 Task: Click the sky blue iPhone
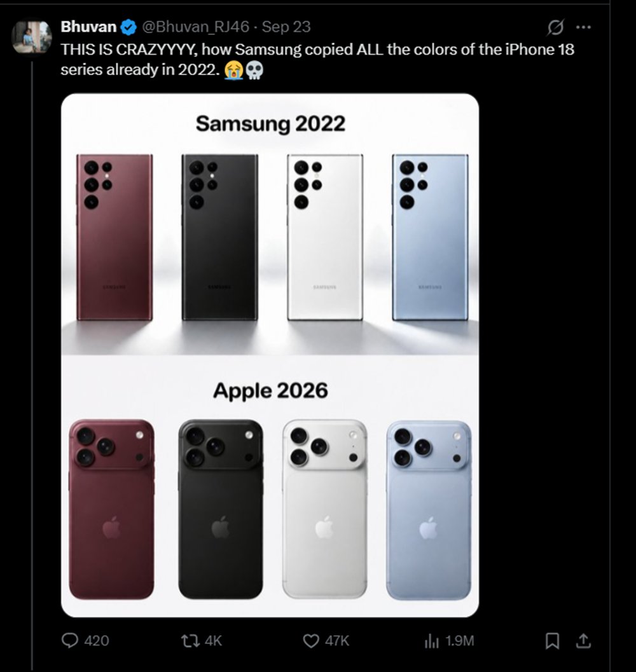tap(429, 510)
